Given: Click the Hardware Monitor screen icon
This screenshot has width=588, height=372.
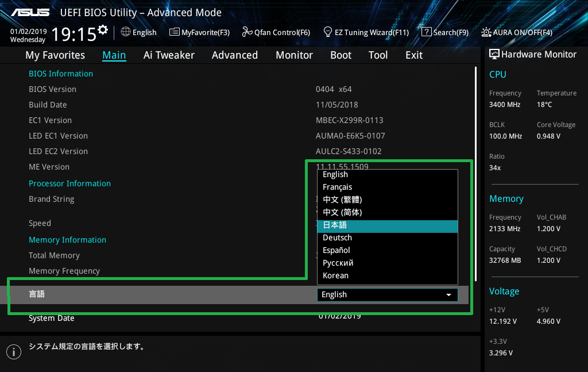Looking at the screenshot, I should click(494, 54).
